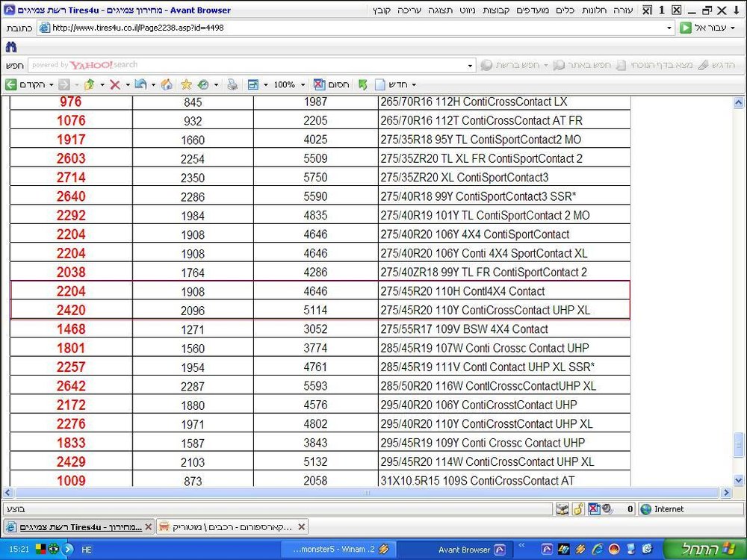Click the disabled web search חפש ברשת icon
The height and width of the screenshot is (560, 747).
click(486, 65)
